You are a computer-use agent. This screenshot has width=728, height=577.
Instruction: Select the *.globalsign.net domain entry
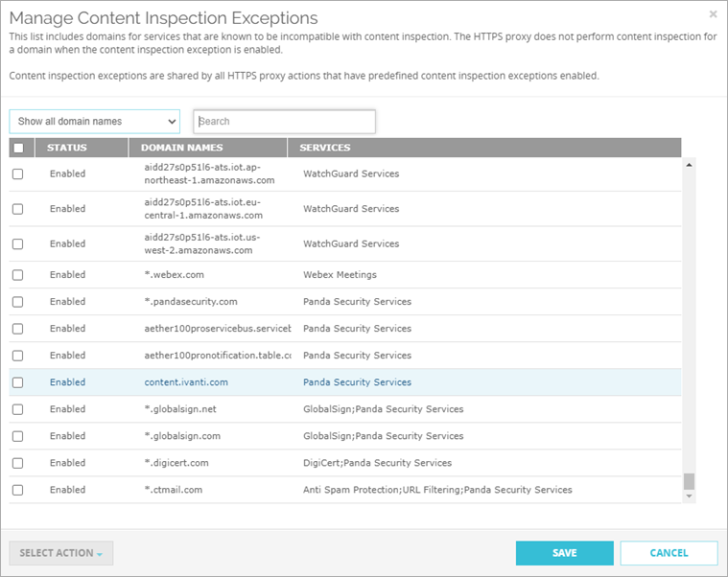click(180, 409)
